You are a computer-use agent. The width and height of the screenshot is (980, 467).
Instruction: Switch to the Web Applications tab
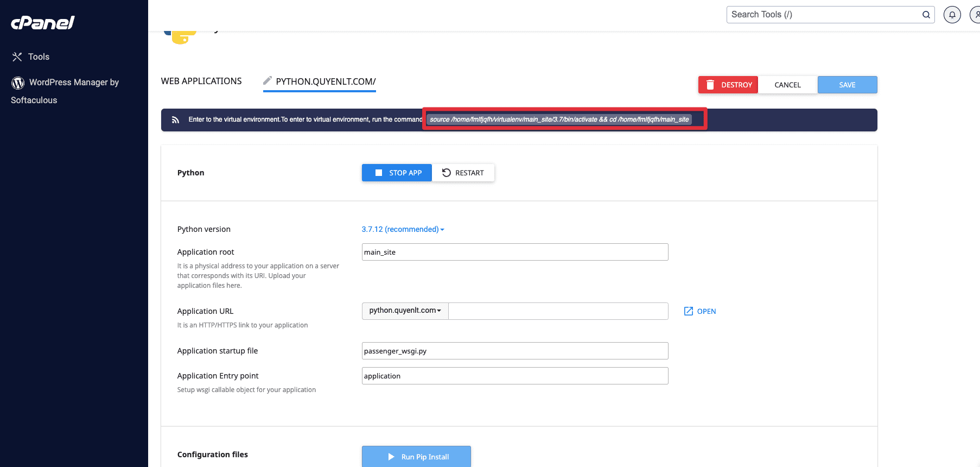pyautogui.click(x=201, y=81)
